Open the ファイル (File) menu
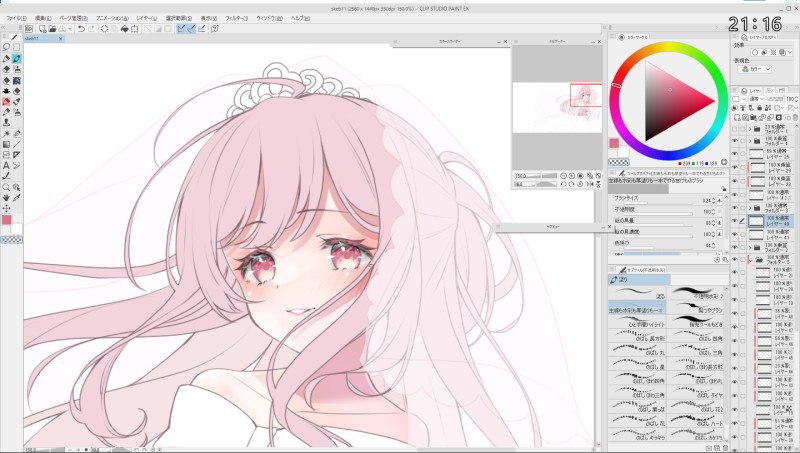Viewport: 800px width, 453px height. tap(15, 18)
